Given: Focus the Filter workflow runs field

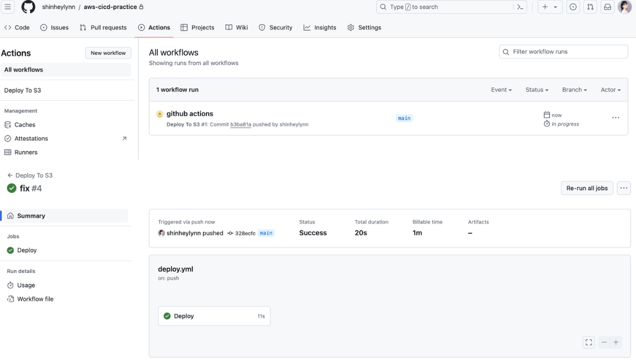Looking at the screenshot, I should [563, 52].
